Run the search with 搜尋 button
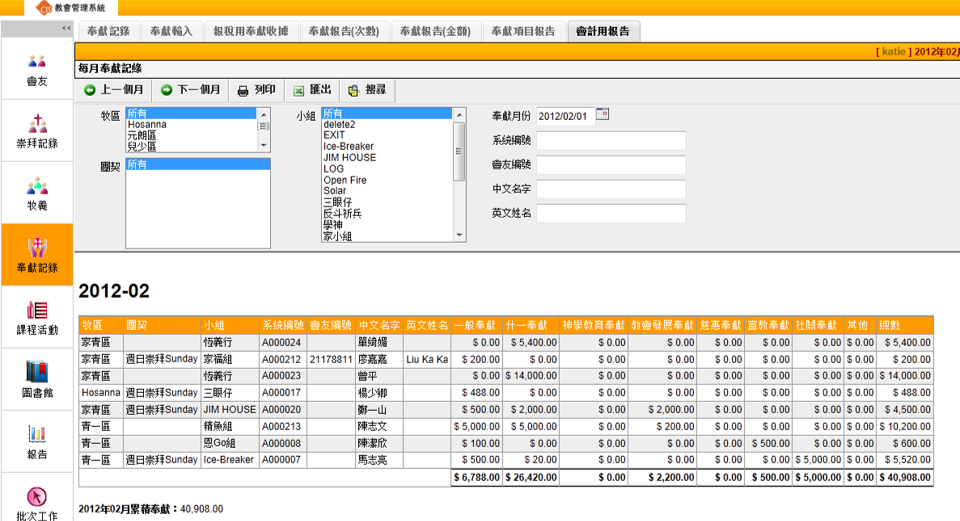This screenshot has height=521, width=960. pyautogui.click(x=367, y=90)
